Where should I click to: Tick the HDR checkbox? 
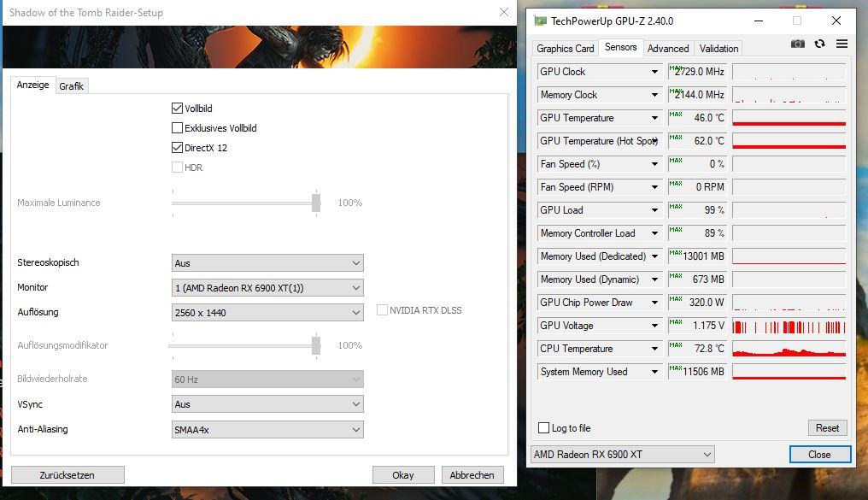177,168
